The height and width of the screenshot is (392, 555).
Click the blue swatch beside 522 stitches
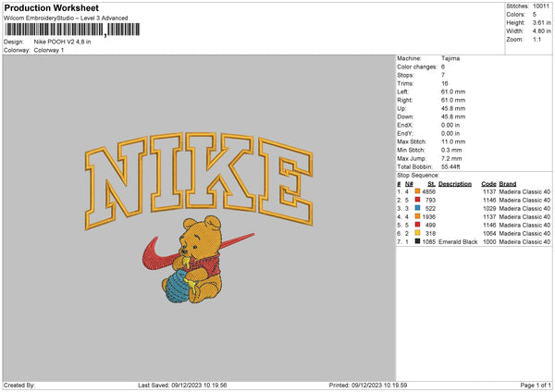coord(417,208)
